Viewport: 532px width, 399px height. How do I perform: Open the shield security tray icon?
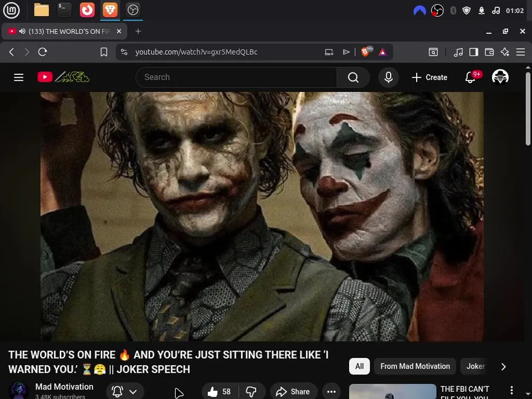[467, 11]
